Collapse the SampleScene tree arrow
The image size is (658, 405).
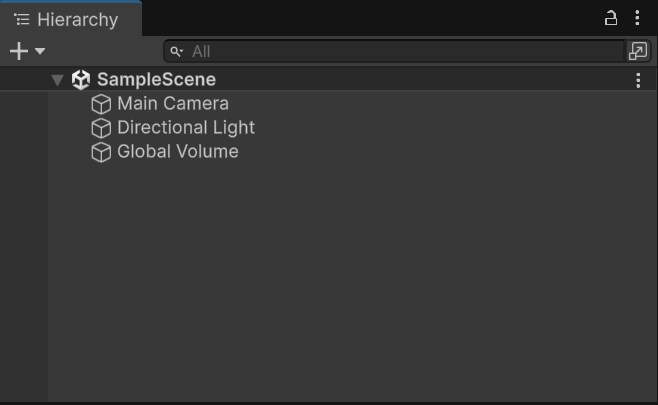pyautogui.click(x=58, y=80)
